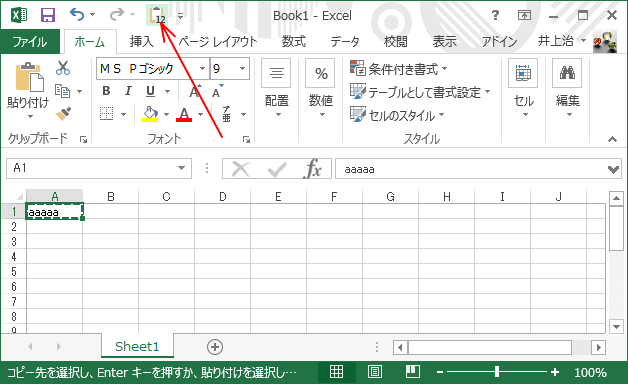Add a new sheet with the plus icon
This screenshot has width=628, height=384.
[215, 347]
